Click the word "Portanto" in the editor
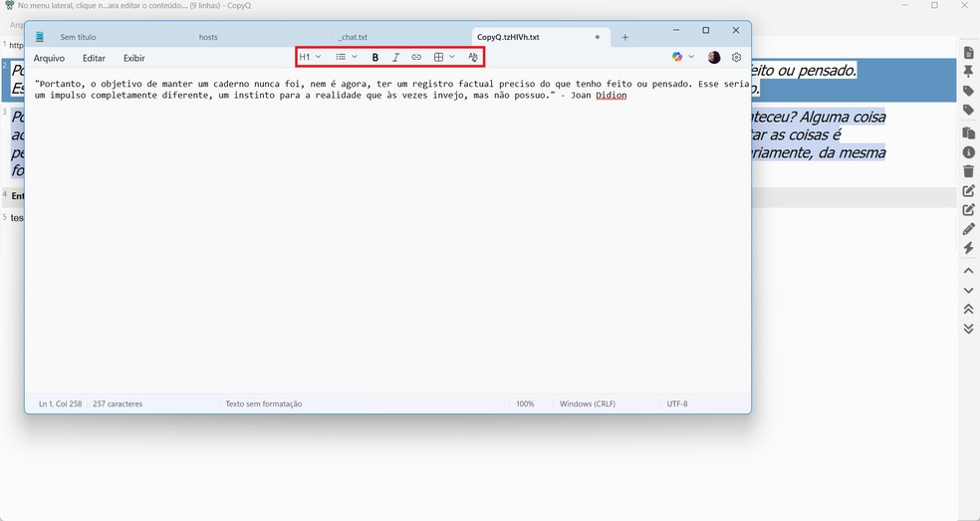The height and width of the screenshot is (521, 980). point(60,84)
